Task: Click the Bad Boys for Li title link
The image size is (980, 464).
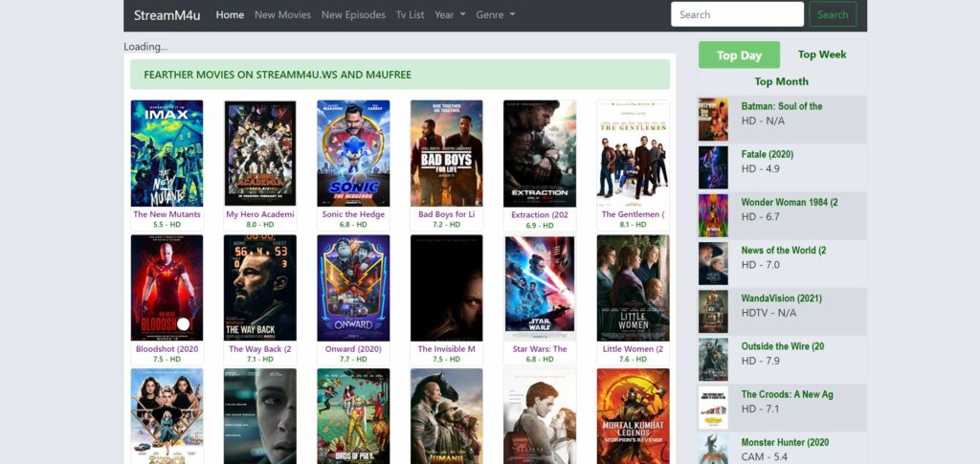Action: (x=446, y=214)
